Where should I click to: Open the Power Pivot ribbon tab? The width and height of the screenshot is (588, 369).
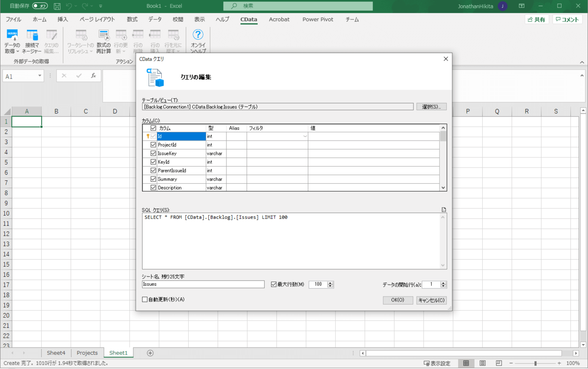(318, 20)
